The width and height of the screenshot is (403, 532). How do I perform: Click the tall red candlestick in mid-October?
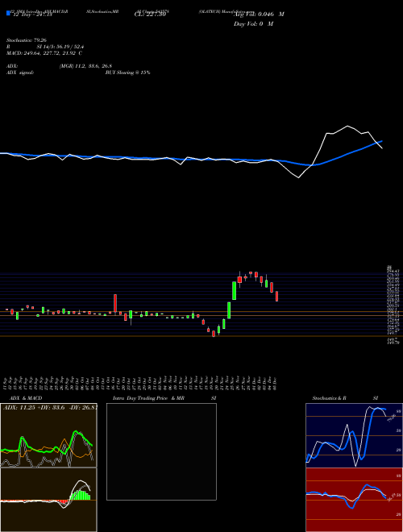pyautogui.click(x=115, y=303)
